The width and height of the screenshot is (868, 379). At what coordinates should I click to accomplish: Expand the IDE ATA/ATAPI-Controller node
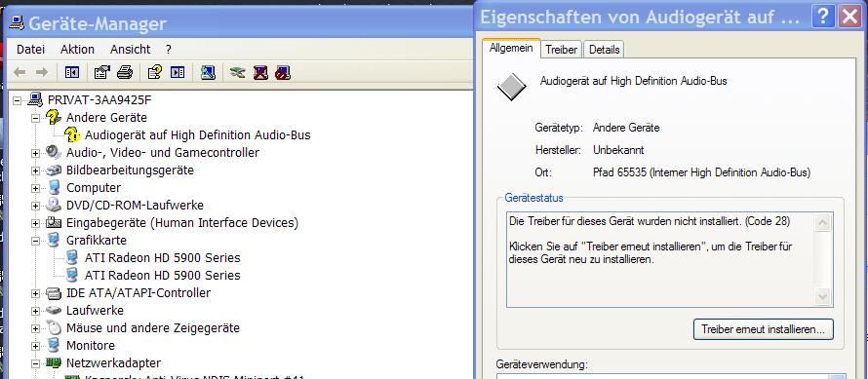[x=35, y=293]
